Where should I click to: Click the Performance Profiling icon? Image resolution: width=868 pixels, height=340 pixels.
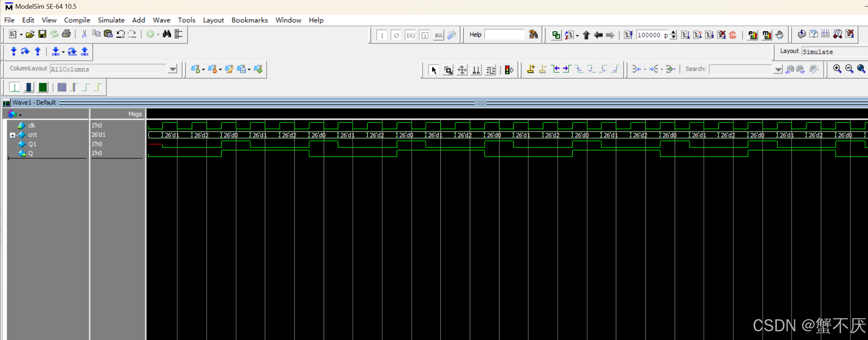pyautogui.click(x=753, y=35)
